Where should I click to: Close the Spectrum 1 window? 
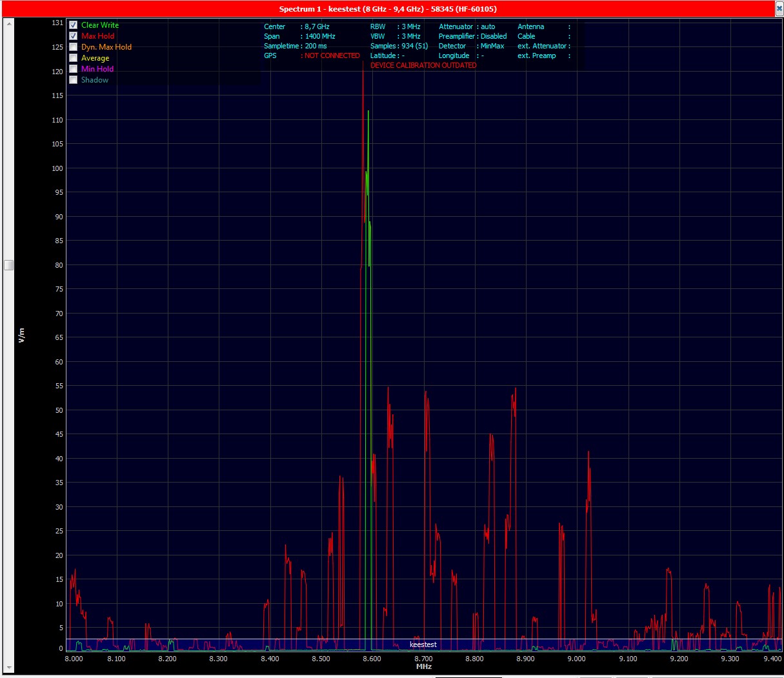(x=779, y=8)
